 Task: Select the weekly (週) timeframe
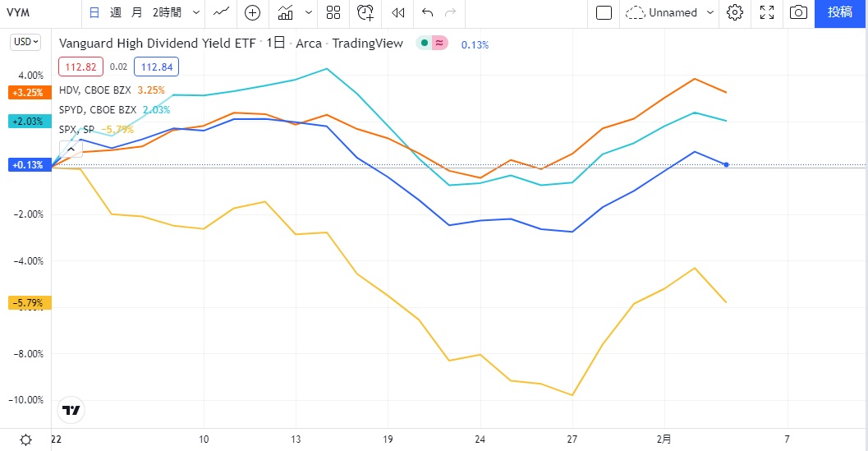click(116, 13)
